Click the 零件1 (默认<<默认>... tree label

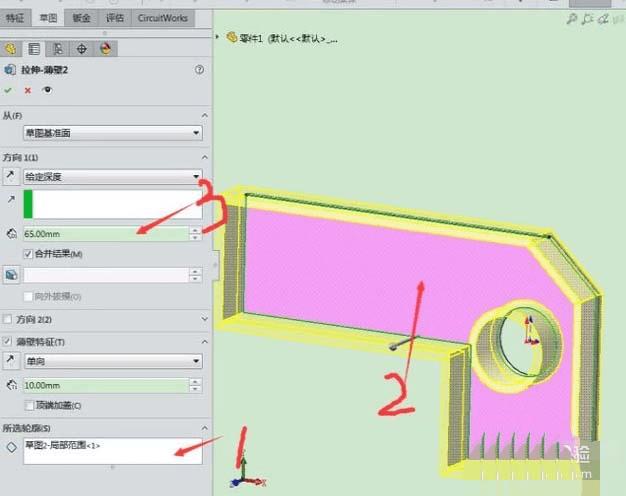tap(289, 39)
